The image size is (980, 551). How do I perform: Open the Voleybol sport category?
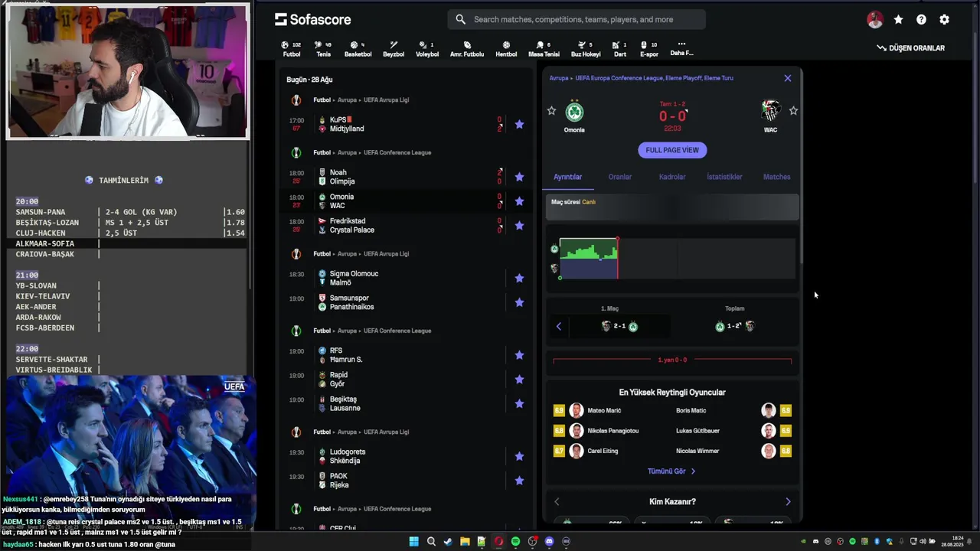click(x=427, y=49)
